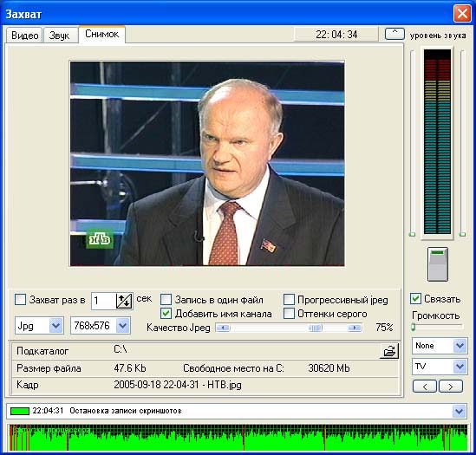
Task: Click the video preview frame
Action: (207, 164)
